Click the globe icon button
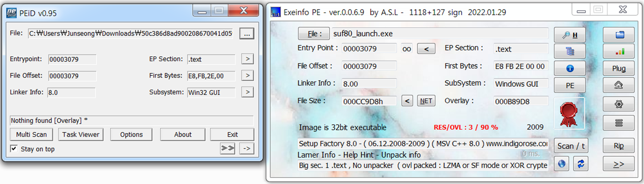Viewport: 644px width, 184px height. click(x=562, y=164)
